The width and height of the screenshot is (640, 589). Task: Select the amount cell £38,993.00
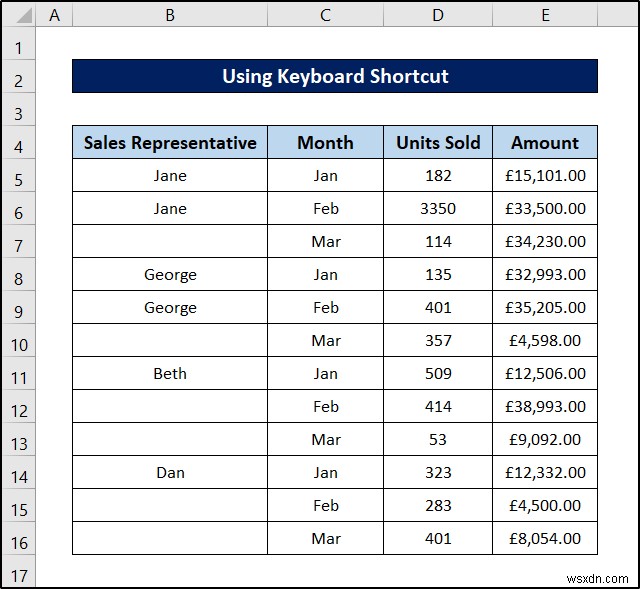(545, 407)
